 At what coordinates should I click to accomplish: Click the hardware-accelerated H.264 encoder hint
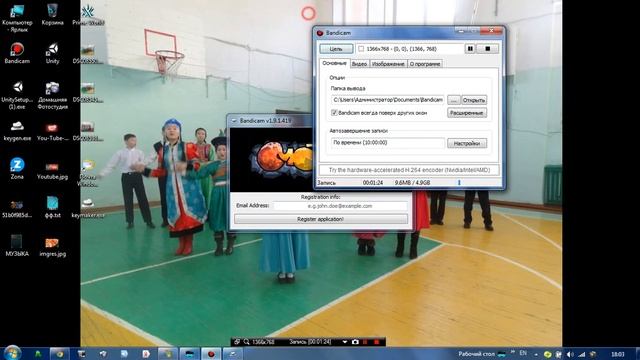click(409, 170)
